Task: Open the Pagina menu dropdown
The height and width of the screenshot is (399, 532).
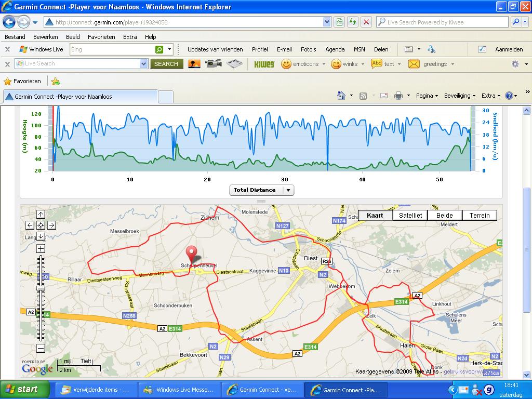Action: pos(427,96)
